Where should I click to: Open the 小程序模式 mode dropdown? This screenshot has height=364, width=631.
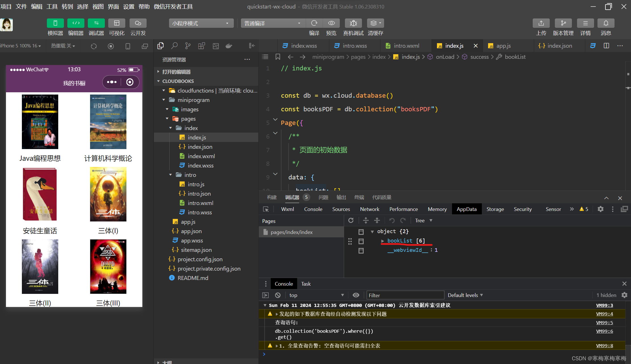tap(201, 23)
